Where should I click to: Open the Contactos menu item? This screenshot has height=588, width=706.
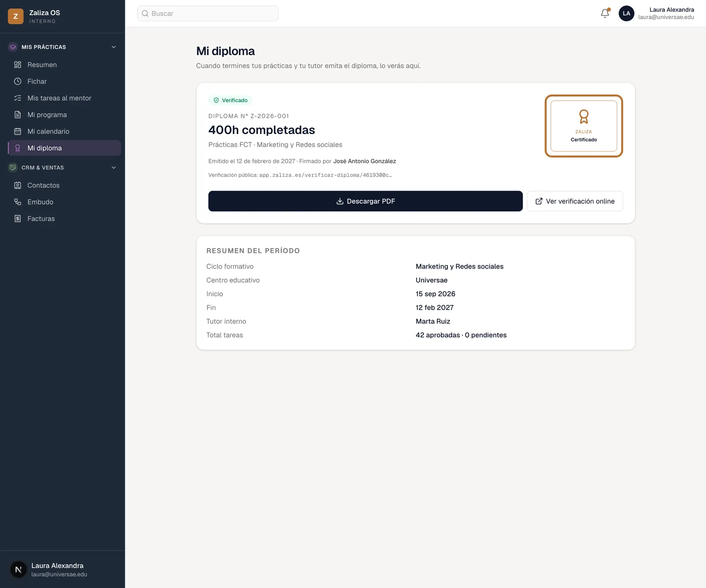coord(64,185)
